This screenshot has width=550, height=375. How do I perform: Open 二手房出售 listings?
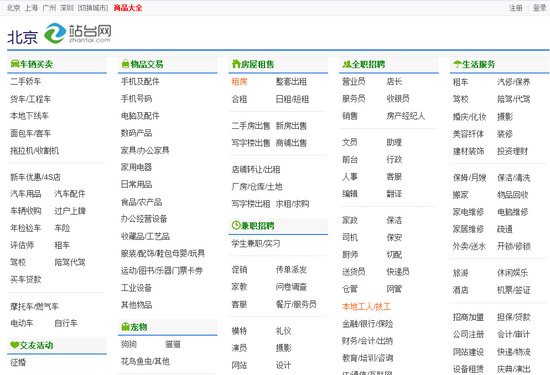coord(251,126)
